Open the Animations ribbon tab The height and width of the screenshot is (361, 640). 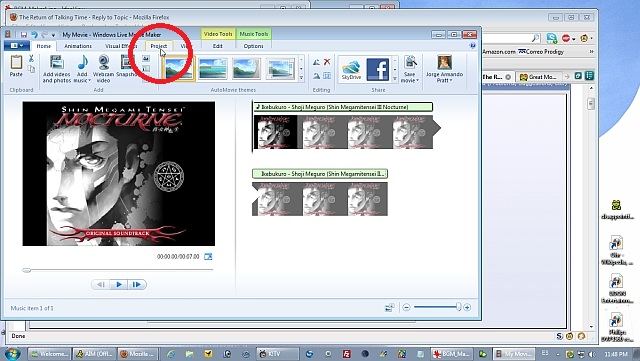point(78,46)
